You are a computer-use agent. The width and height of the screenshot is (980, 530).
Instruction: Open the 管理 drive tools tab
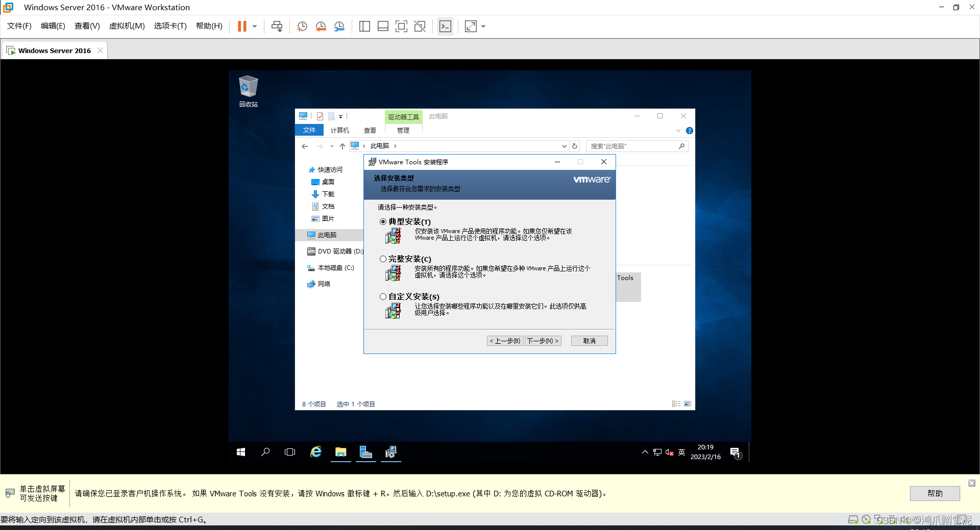tap(403, 130)
